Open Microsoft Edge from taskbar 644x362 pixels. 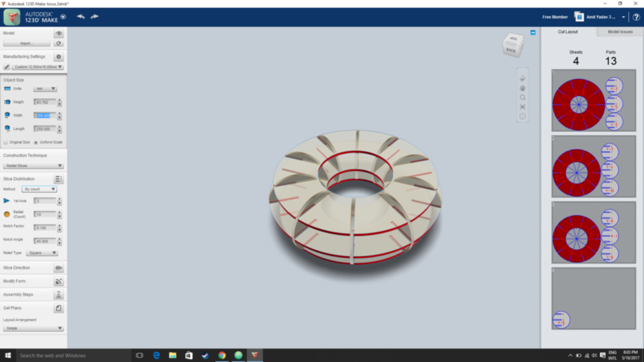coord(156,355)
